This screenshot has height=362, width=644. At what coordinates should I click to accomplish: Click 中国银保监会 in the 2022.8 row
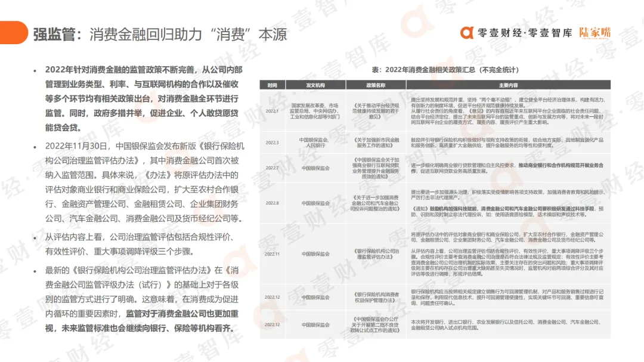pyautogui.click(x=315, y=203)
